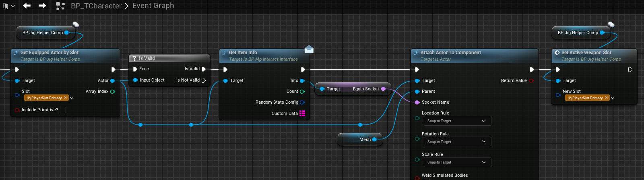Screen dimensions: 644x180
Task: Click Count output pin
Action: click(x=302, y=92)
